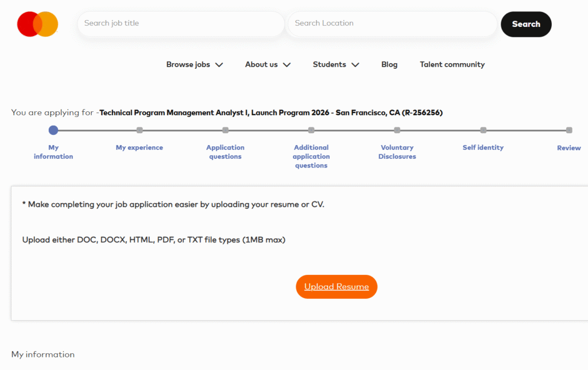The image size is (588, 370).
Task: Click the Mastercard logo
Action: [x=37, y=24]
